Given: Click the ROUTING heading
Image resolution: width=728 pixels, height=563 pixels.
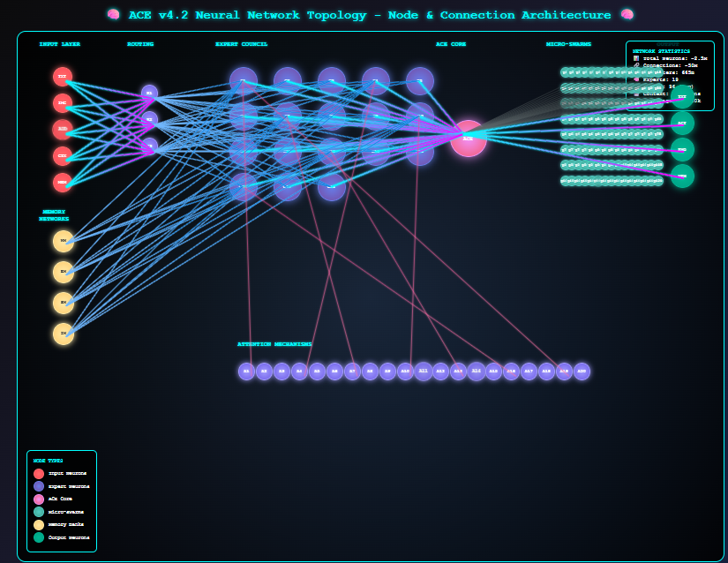Looking at the screenshot, I should pos(140,44).
